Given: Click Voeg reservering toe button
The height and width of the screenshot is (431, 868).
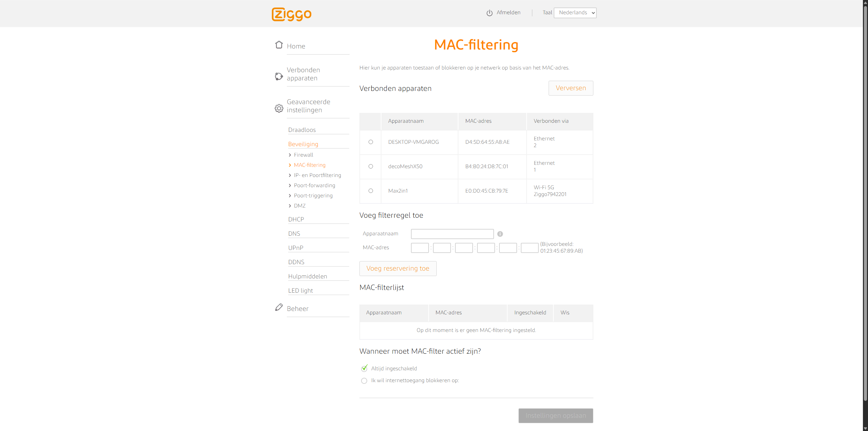Looking at the screenshot, I should [398, 269].
